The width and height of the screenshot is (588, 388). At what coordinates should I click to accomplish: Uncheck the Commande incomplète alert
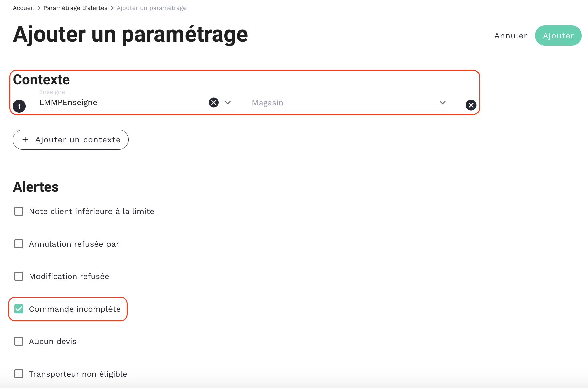[x=19, y=309]
